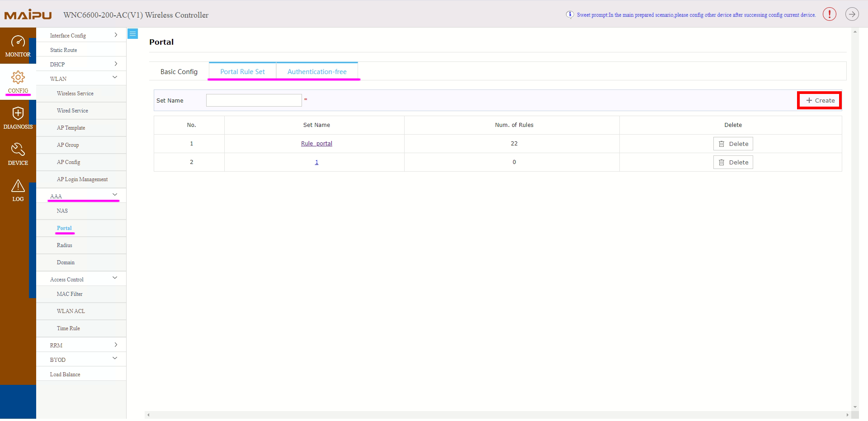Click horizontal scrollbar left arrow
The image size is (868, 421).
(x=148, y=415)
